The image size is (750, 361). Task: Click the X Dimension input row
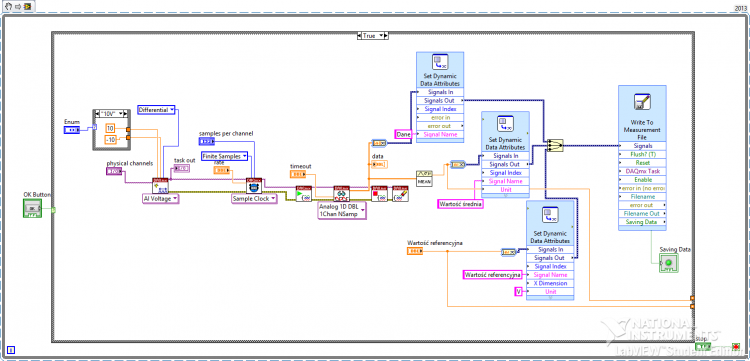pos(550,283)
